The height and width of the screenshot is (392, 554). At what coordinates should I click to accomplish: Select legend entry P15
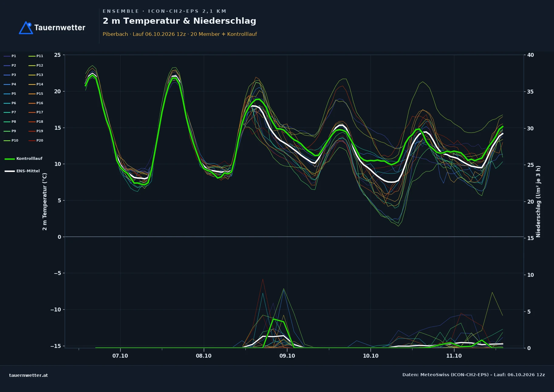click(x=36, y=94)
